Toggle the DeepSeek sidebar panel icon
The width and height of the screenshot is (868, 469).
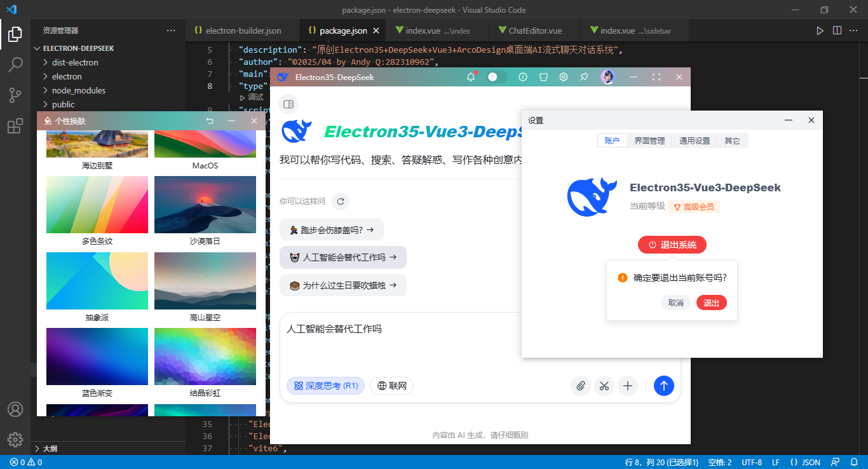pos(288,104)
